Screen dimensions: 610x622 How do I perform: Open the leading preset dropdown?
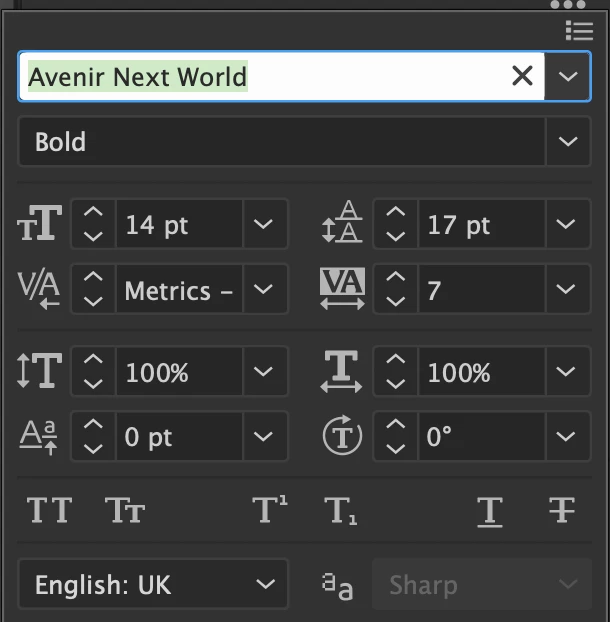click(x=566, y=224)
